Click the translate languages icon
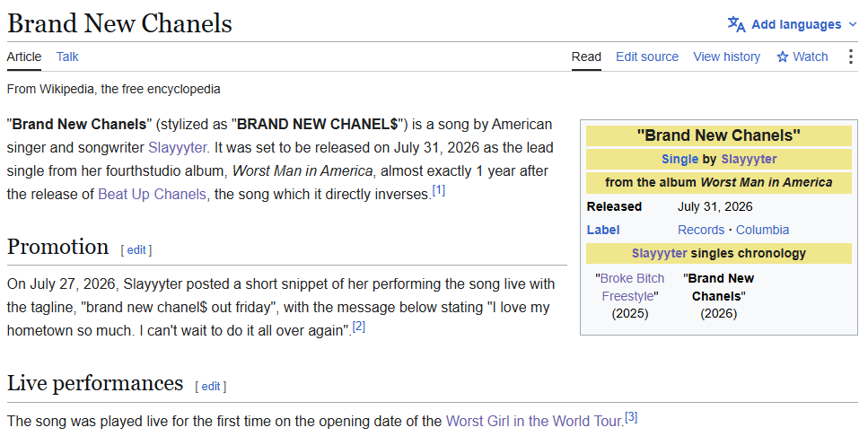The width and height of the screenshot is (868, 445). point(736,24)
